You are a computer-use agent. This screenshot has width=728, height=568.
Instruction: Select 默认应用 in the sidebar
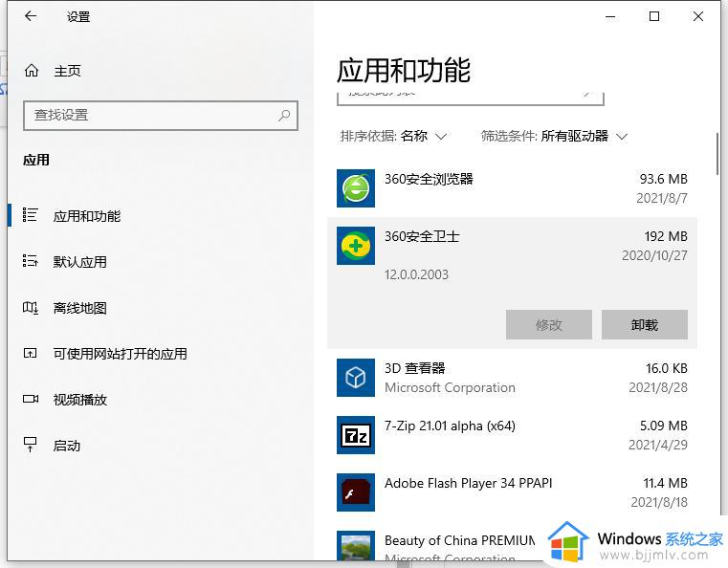pos(79,262)
